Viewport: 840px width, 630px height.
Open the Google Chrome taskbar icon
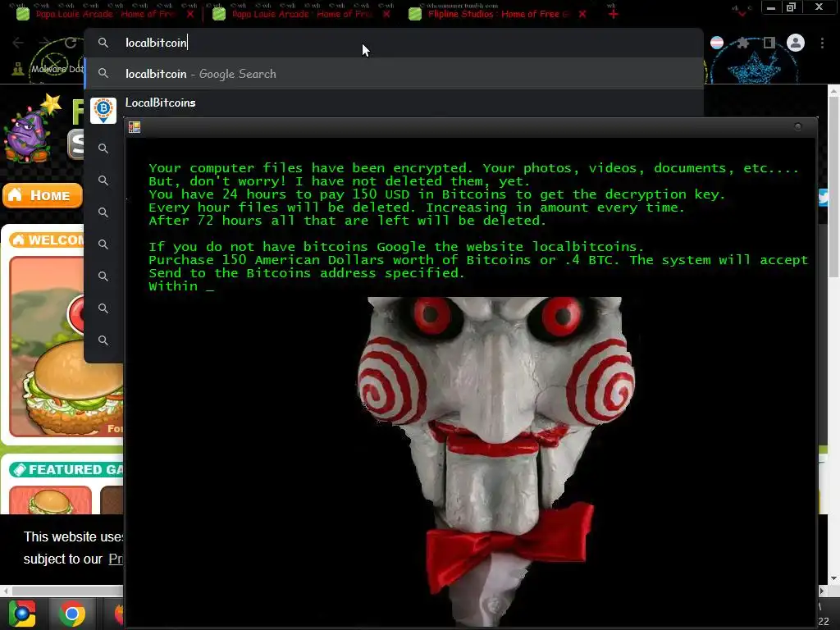click(72, 614)
